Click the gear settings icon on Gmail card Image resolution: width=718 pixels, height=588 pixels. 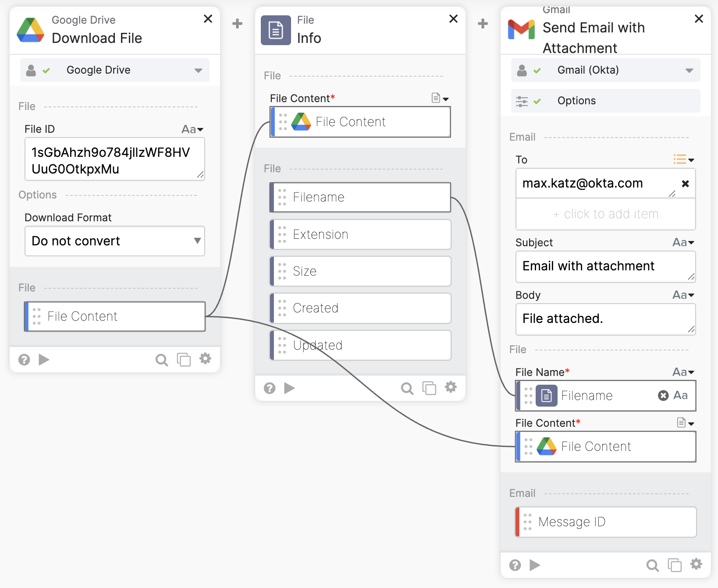696,564
